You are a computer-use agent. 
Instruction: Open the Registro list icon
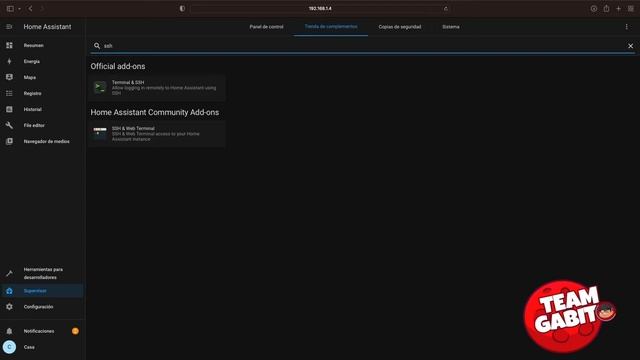click(x=9, y=93)
